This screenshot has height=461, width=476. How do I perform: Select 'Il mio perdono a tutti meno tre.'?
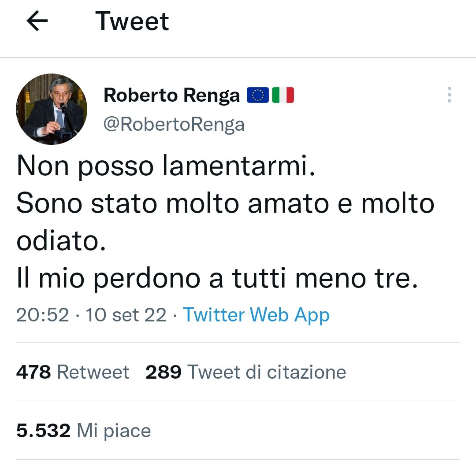(x=217, y=278)
